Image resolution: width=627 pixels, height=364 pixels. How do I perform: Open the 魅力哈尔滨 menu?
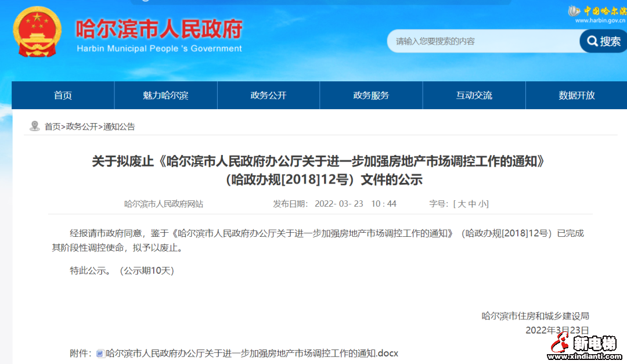165,95
